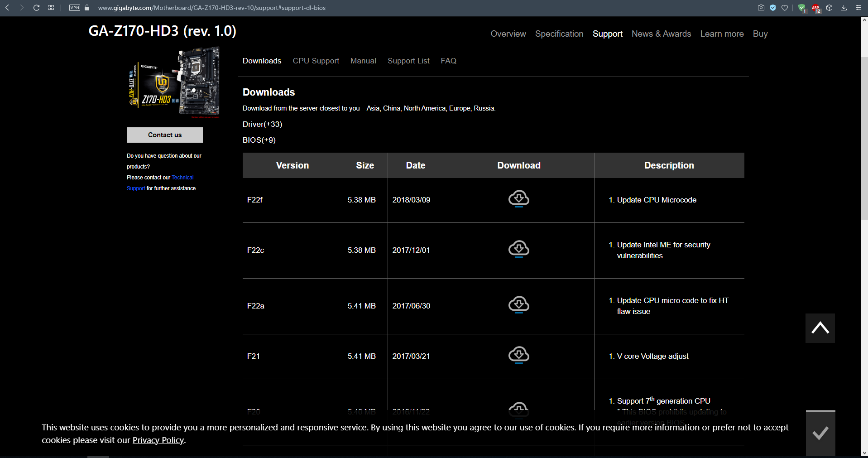Switch to the CPU Support sub-tab
The image size is (868, 458).
[x=316, y=61]
